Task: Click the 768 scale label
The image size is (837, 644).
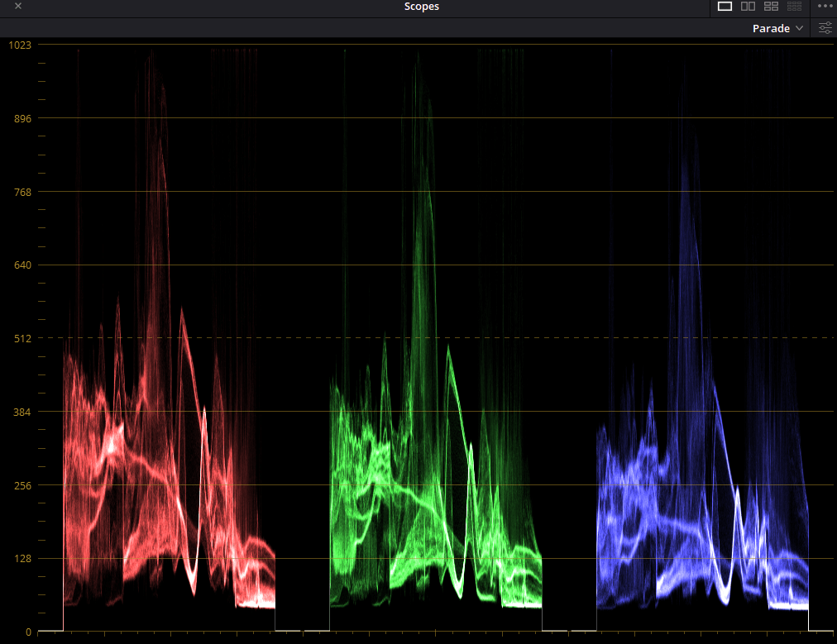Action: pos(22,192)
